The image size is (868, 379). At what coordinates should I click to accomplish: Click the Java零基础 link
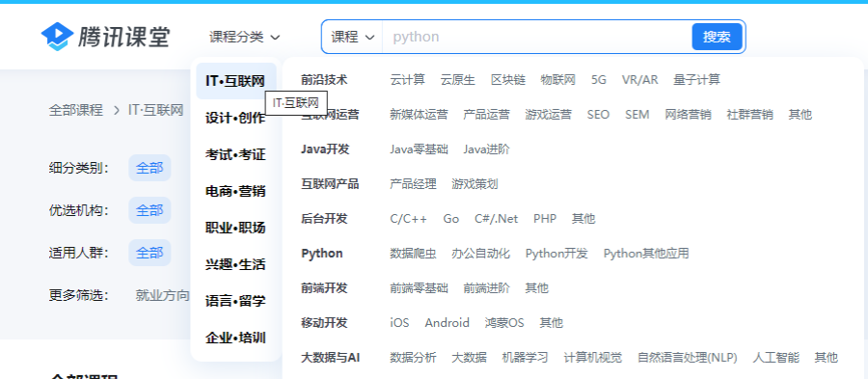click(420, 149)
